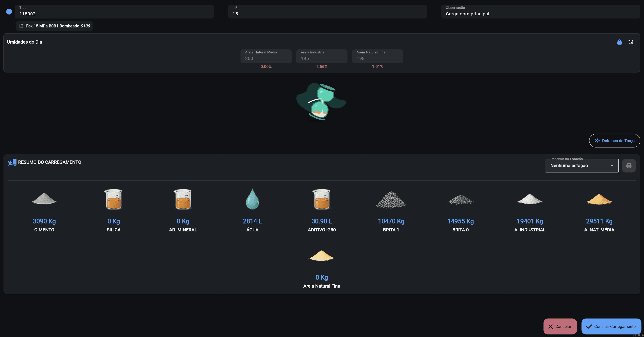Click the blue info icon beside Tipo
644x337 pixels.
coord(9,12)
